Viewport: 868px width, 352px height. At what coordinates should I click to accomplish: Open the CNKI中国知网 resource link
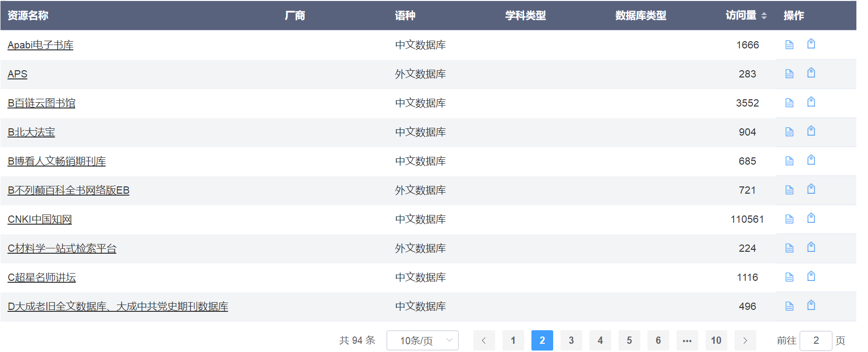(40, 219)
